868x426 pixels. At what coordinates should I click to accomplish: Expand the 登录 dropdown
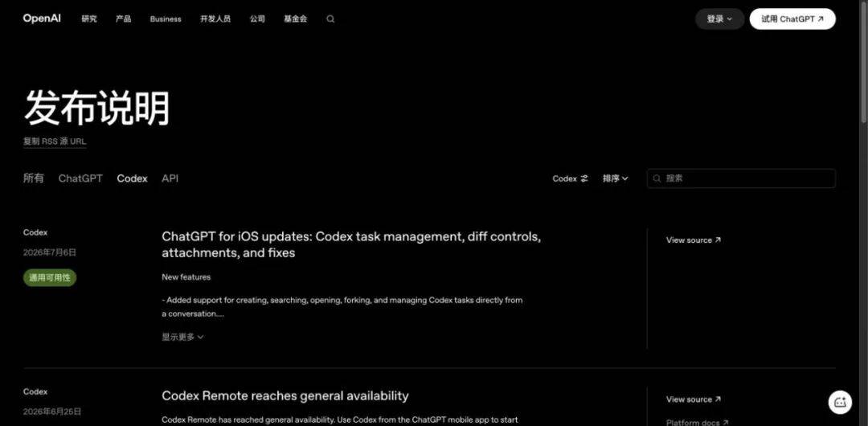(x=719, y=18)
